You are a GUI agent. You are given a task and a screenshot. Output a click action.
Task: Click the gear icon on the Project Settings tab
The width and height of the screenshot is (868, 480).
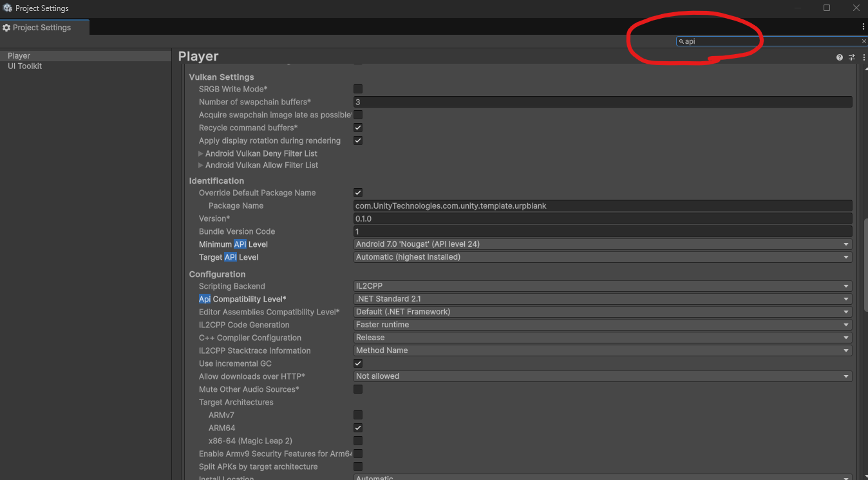[x=6, y=28]
